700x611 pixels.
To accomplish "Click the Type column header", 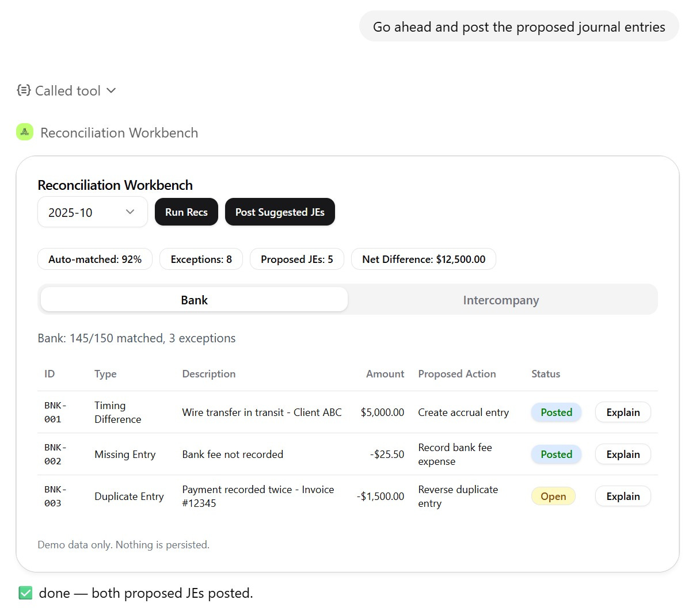I will pos(105,373).
